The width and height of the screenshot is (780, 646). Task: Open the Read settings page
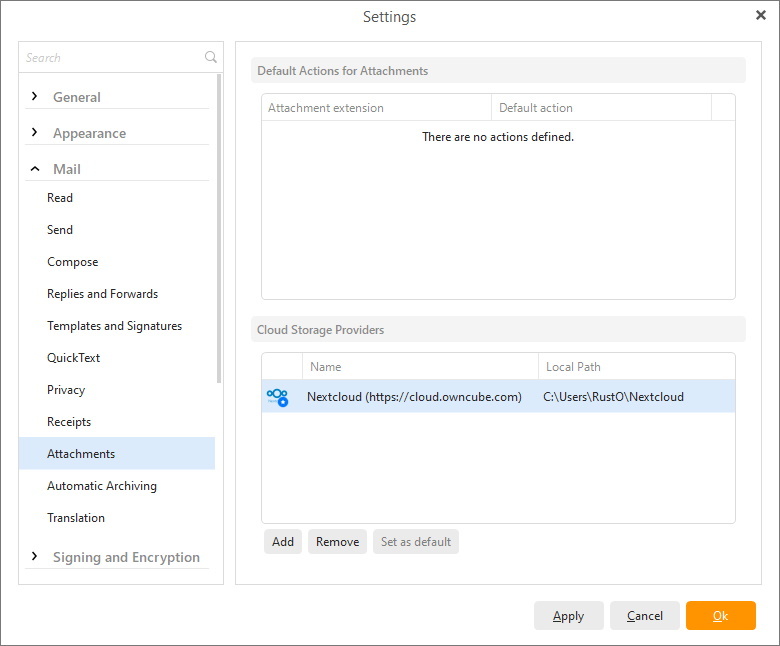point(60,198)
